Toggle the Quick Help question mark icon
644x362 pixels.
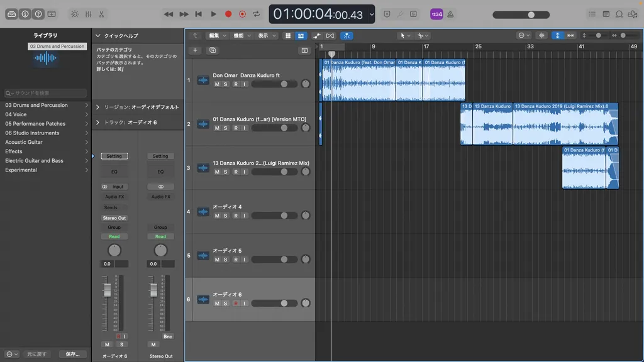click(x=38, y=14)
